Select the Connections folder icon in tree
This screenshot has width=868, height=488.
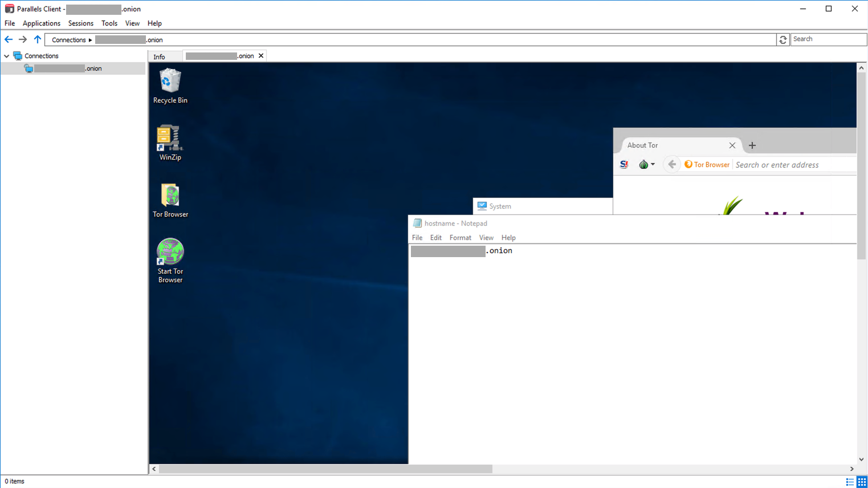(18, 56)
